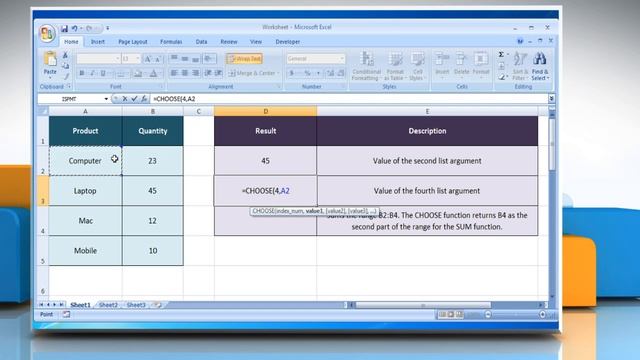The image size is (640, 360).
Task: Click the Fill down icon in Editing group
Action: coord(501,66)
